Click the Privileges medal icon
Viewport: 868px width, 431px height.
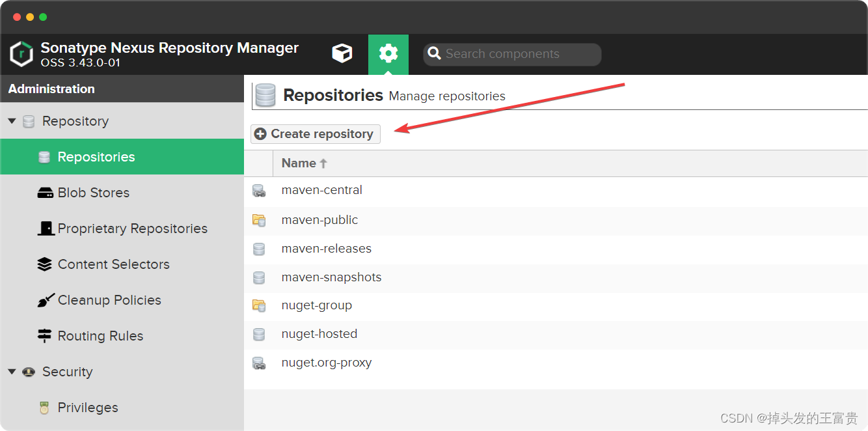pyautogui.click(x=44, y=408)
